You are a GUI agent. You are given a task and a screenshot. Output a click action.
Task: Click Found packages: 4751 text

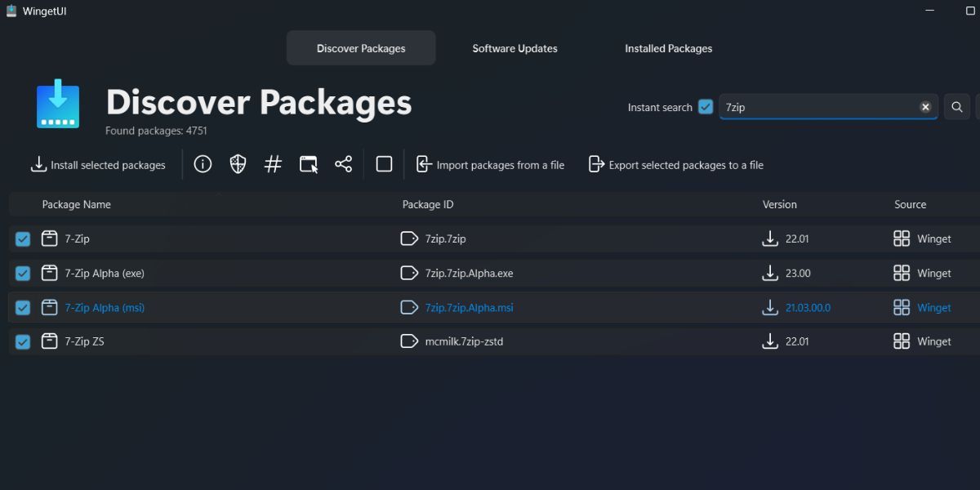tap(156, 130)
